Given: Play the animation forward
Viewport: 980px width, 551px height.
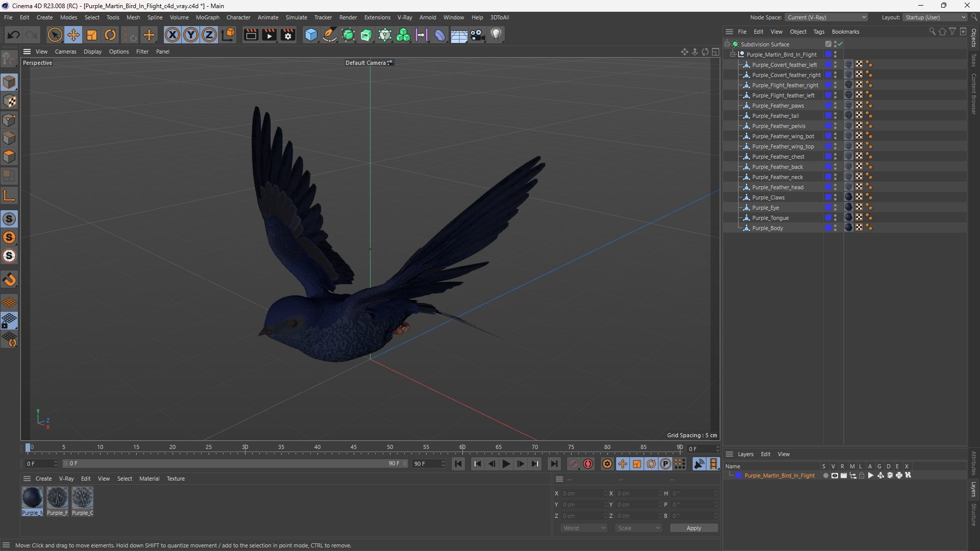Looking at the screenshot, I should [x=506, y=464].
